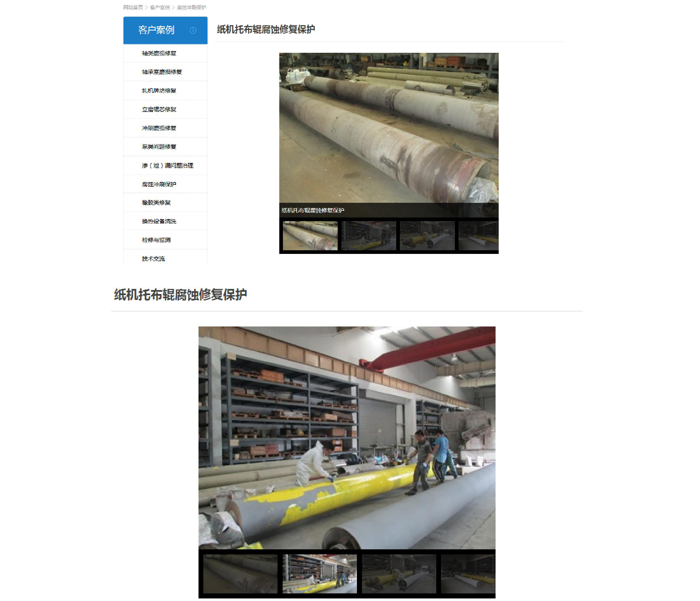Click the circled arrow icon beside 客户案例
The width and height of the screenshot is (700, 601).
tap(193, 31)
